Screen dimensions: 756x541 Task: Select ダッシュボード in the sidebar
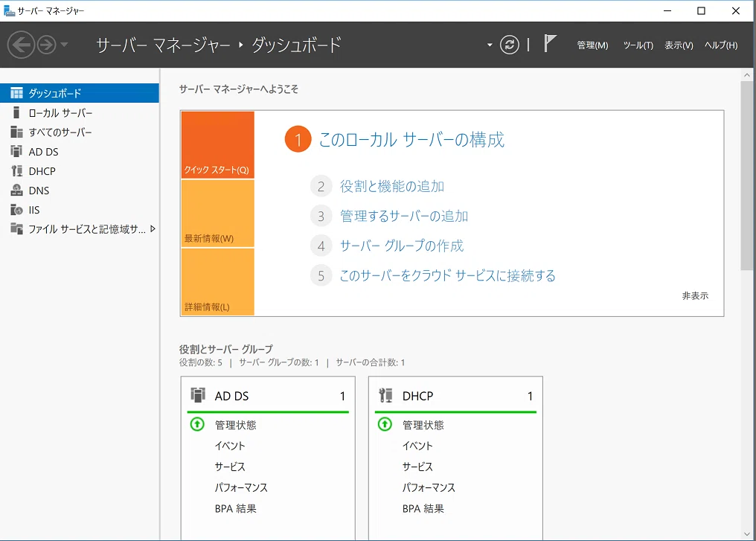pos(80,93)
